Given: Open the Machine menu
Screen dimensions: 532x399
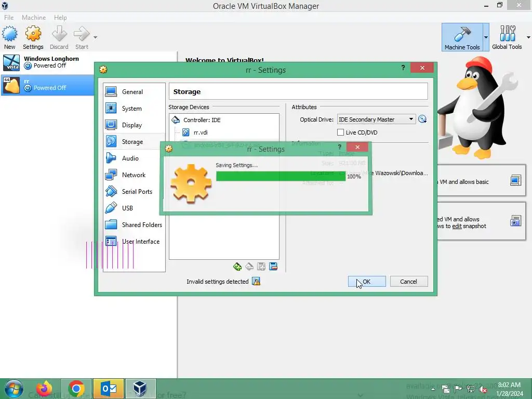Looking at the screenshot, I should pyautogui.click(x=34, y=17).
